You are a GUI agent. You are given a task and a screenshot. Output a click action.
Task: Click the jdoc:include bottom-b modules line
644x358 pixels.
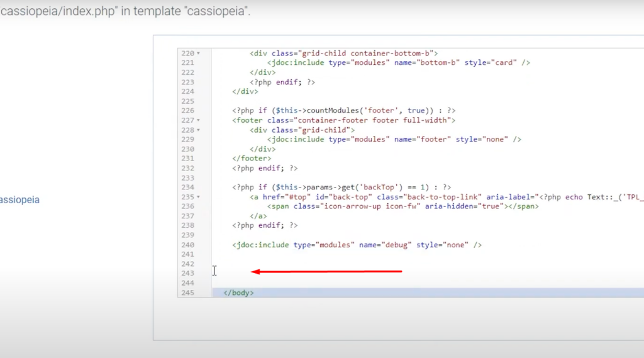(399, 63)
